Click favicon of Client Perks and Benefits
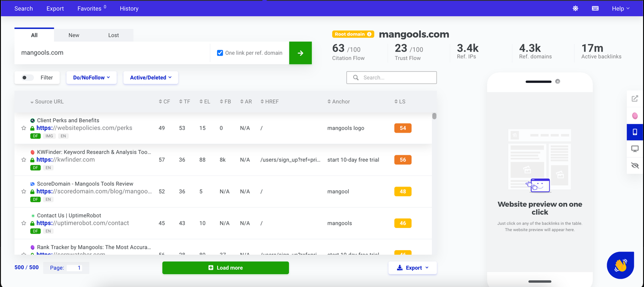 [33, 120]
